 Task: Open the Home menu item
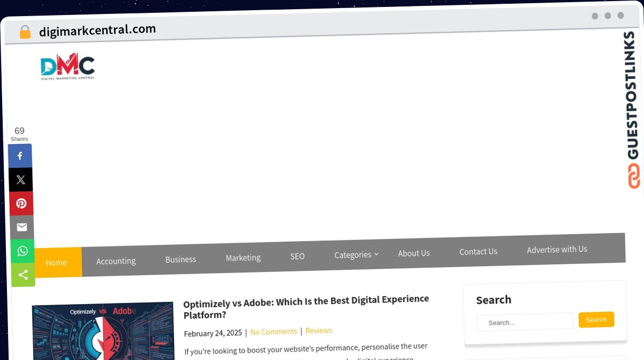coord(56,262)
